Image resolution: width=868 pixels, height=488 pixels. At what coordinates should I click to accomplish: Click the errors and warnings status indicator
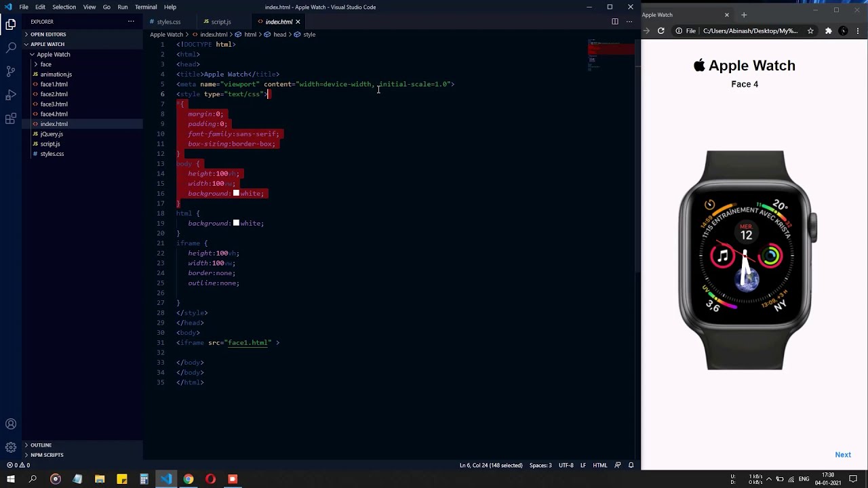[18, 465]
